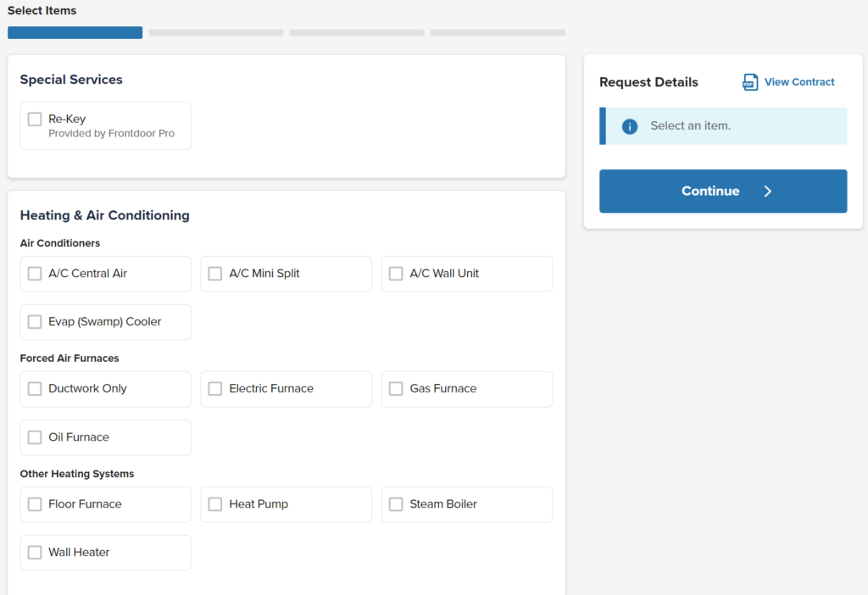Click the View Contract document icon
The height and width of the screenshot is (595, 868).
750,81
